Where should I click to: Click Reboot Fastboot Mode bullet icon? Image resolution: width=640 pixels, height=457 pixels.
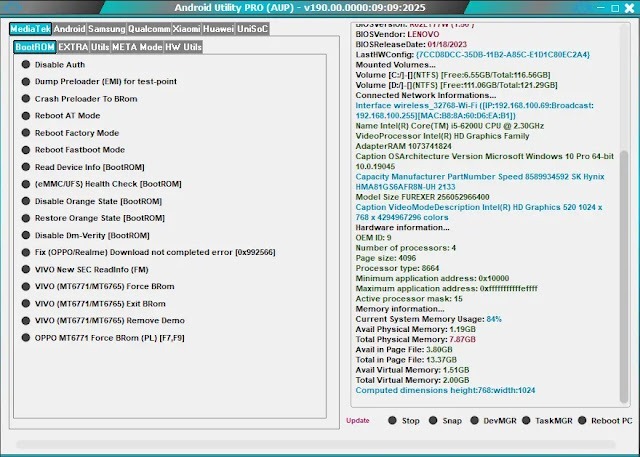pyautogui.click(x=26, y=149)
